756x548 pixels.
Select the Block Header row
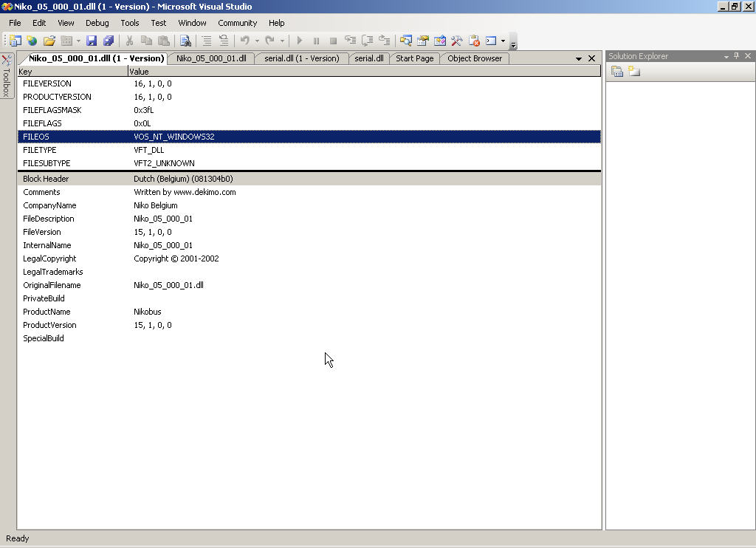(x=309, y=179)
